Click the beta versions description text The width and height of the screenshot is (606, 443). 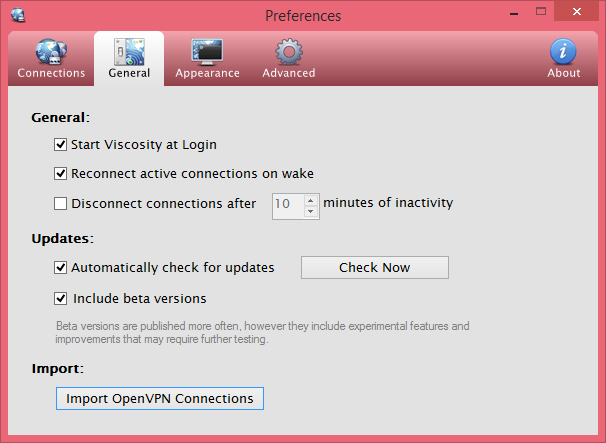point(262,332)
